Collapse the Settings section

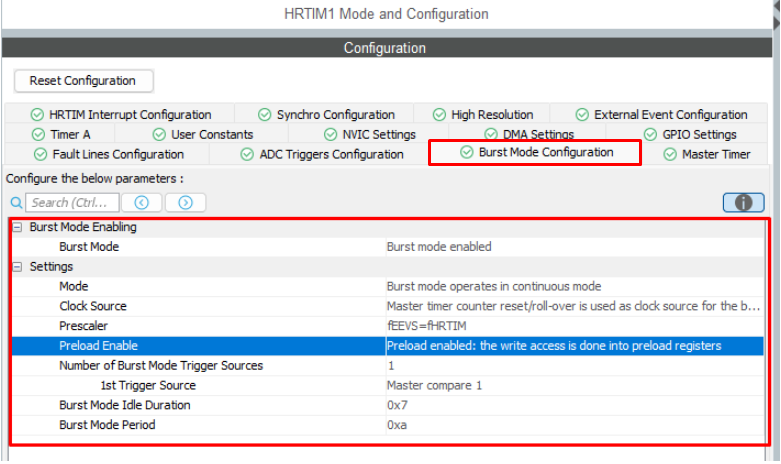pos(17,267)
